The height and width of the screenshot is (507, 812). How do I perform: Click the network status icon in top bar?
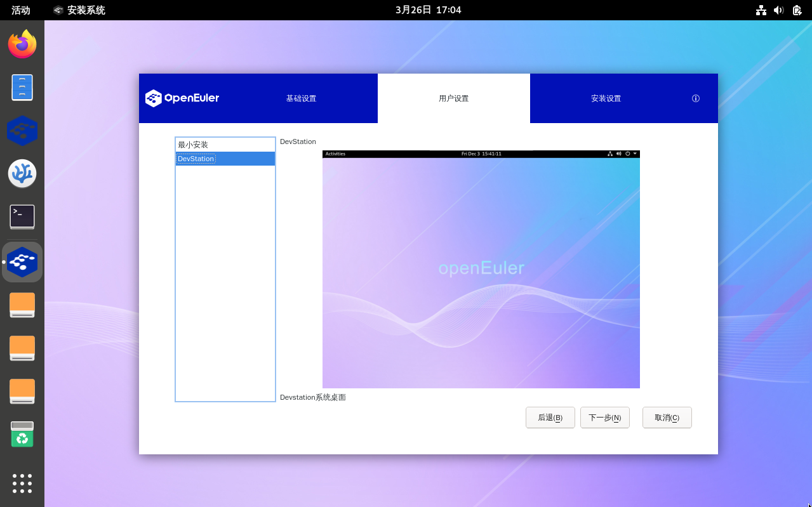click(x=761, y=10)
